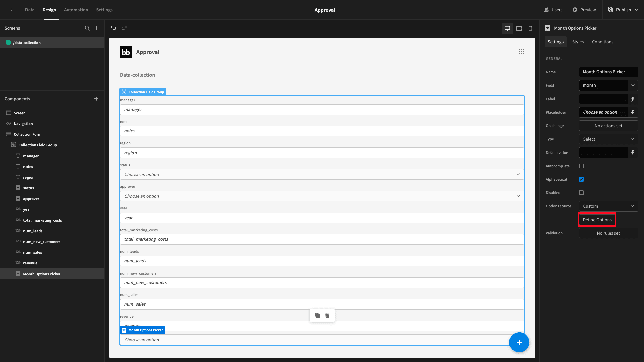Image resolution: width=644 pixels, height=362 pixels.
Task: Open lightning binding for Placeholder field
Action: (633, 112)
